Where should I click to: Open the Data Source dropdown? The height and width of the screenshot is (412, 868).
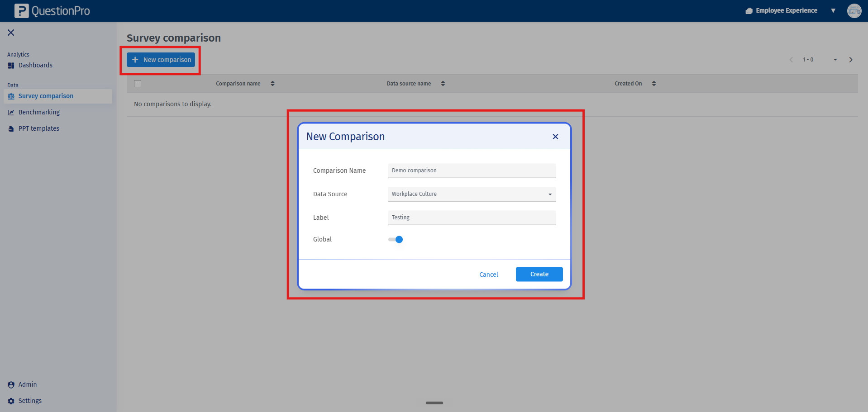click(472, 194)
